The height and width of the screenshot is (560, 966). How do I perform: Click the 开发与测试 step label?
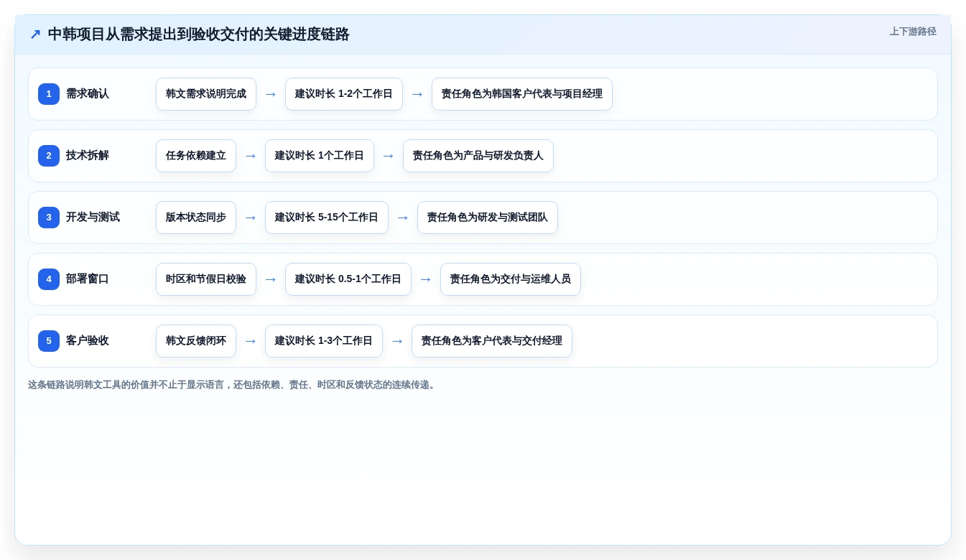[93, 218]
